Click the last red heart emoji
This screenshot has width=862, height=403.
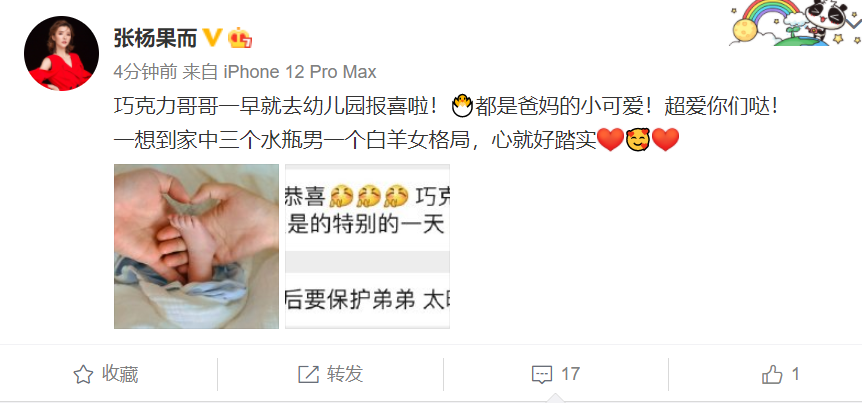click(x=665, y=140)
